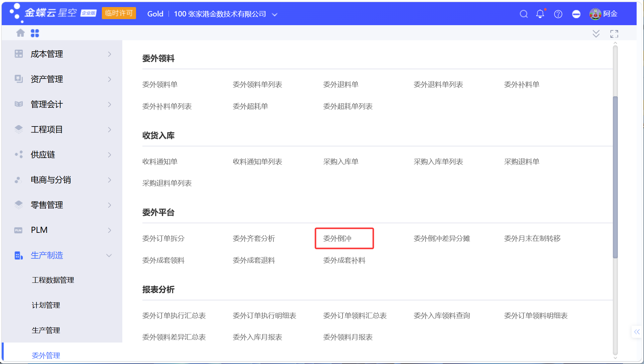Go to the home icon
This screenshot has height=364, width=644.
20,33
